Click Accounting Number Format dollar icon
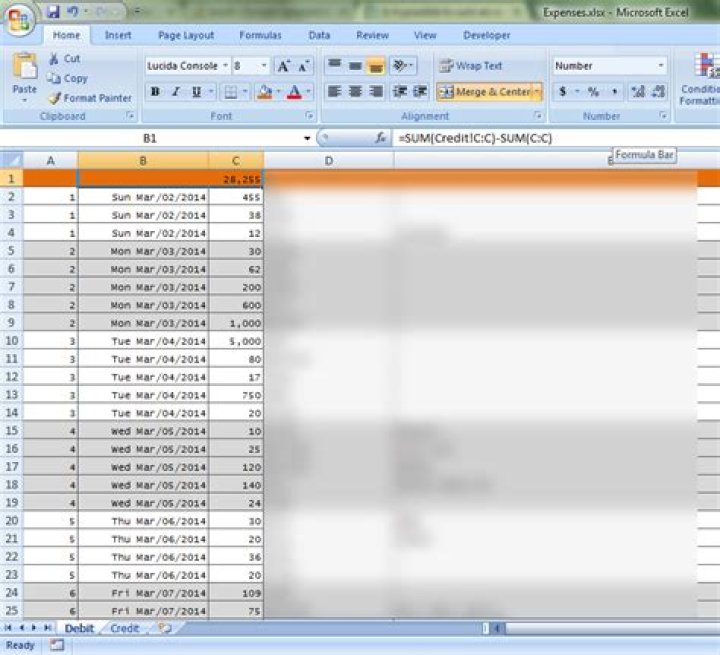720x655 pixels. (562, 92)
